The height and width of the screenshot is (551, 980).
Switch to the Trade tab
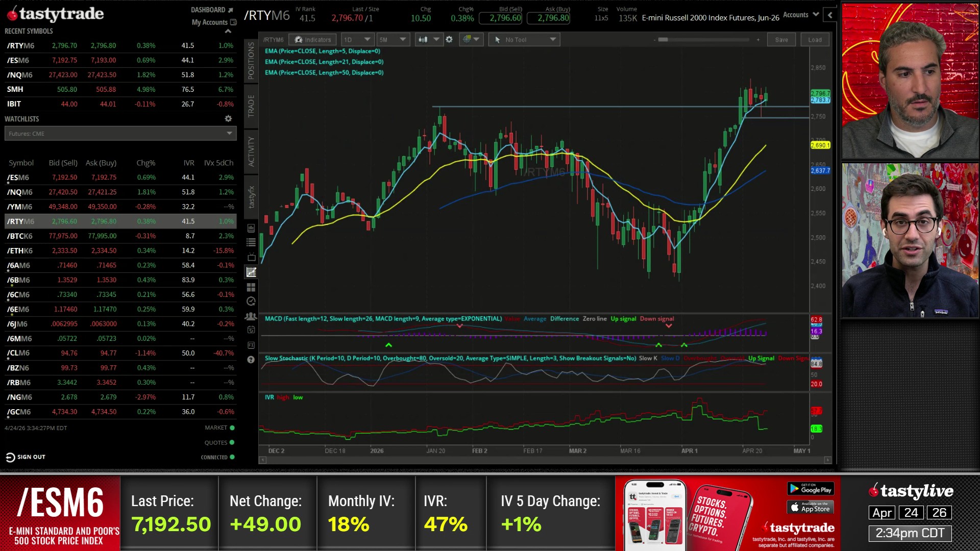point(251,106)
